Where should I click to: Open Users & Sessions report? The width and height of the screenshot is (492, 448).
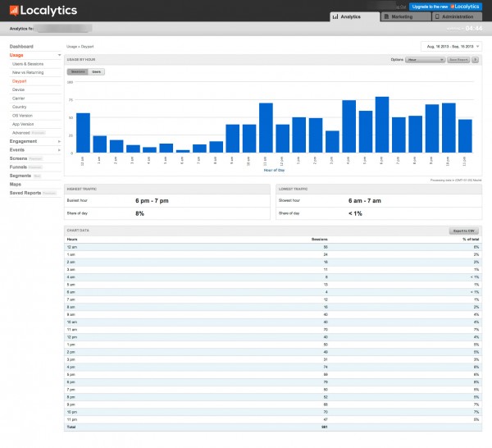(28, 64)
